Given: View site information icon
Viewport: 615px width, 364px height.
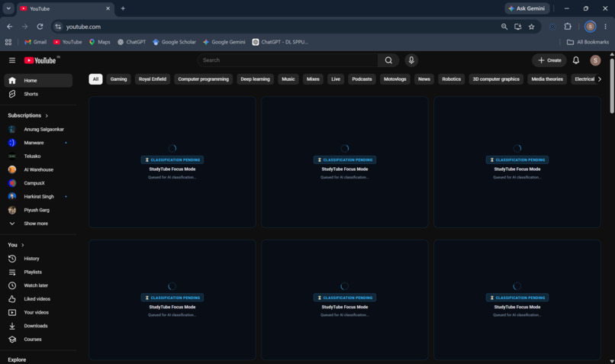Looking at the screenshot, I should click(x=58, y=27).
